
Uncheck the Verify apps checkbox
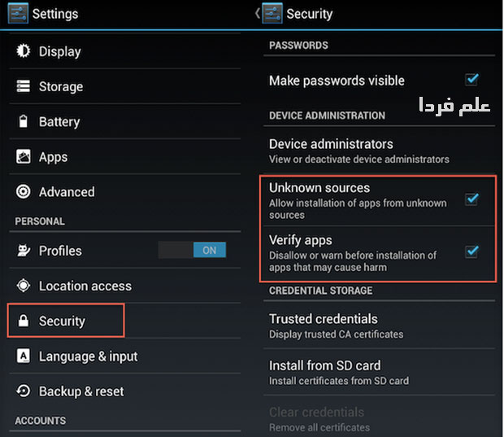pos(471,251)
